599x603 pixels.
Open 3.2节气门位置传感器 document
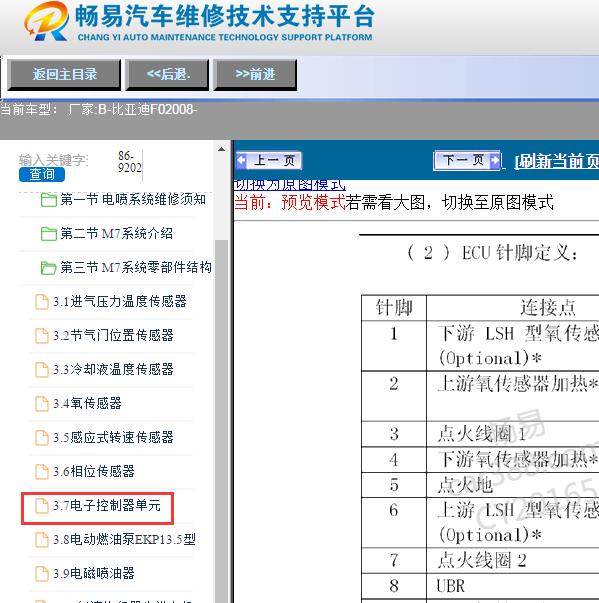point(113,335)
